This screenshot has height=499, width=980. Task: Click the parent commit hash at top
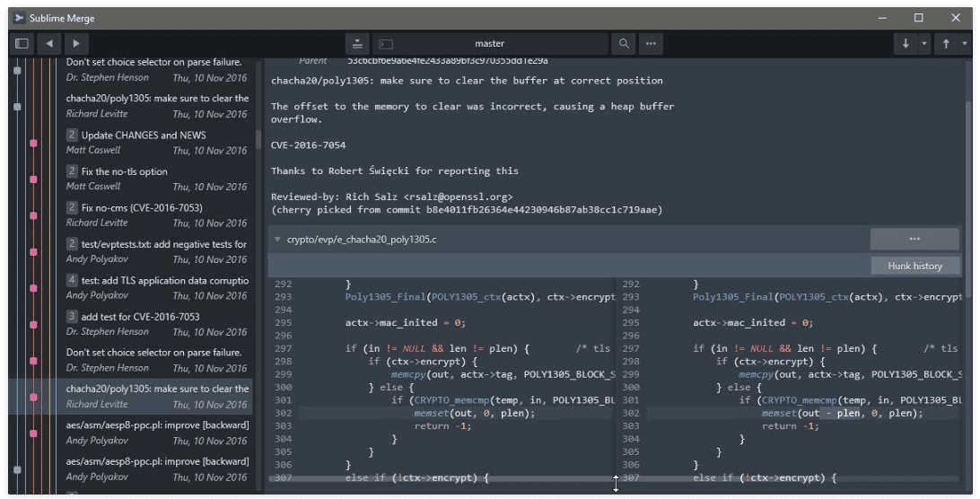click(448, 61)
